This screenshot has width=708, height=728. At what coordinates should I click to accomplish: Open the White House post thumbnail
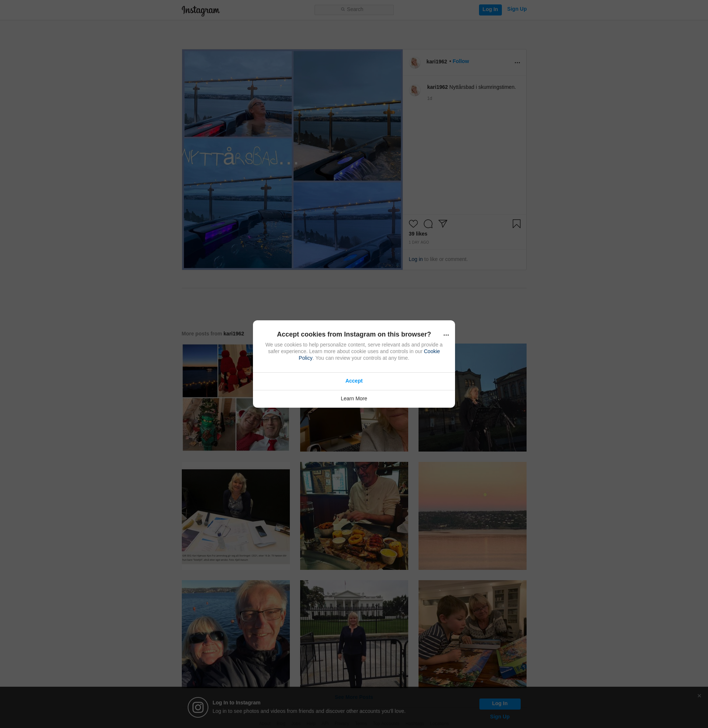[x=354, y=634]
